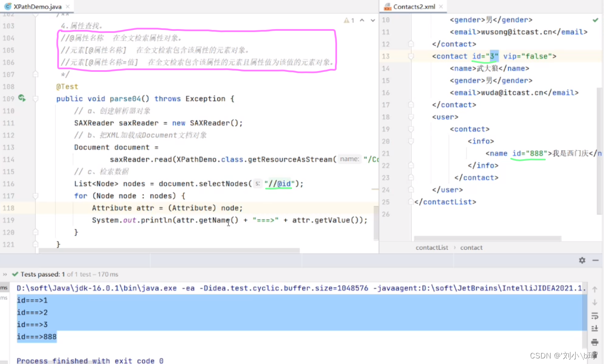Toggle scroll to end of console
Viewport: 604px width, 364px height.
(x=595, y=328)
